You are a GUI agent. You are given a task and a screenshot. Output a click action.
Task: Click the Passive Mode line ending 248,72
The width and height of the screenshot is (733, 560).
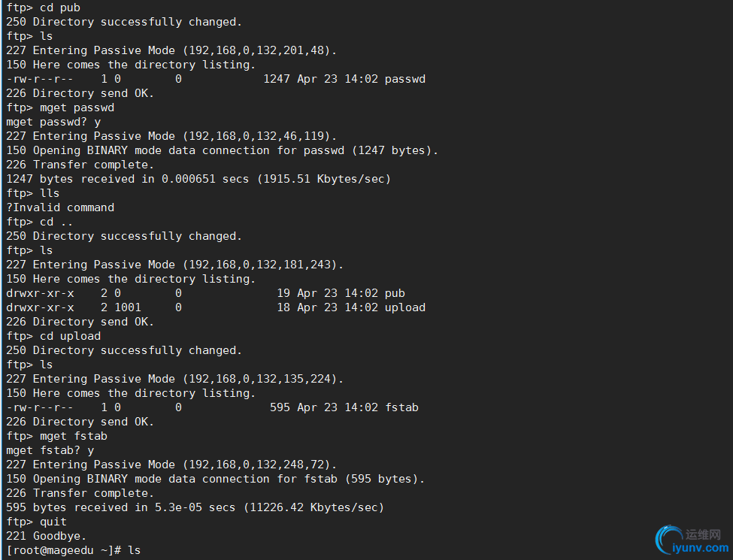pos(171,465)
